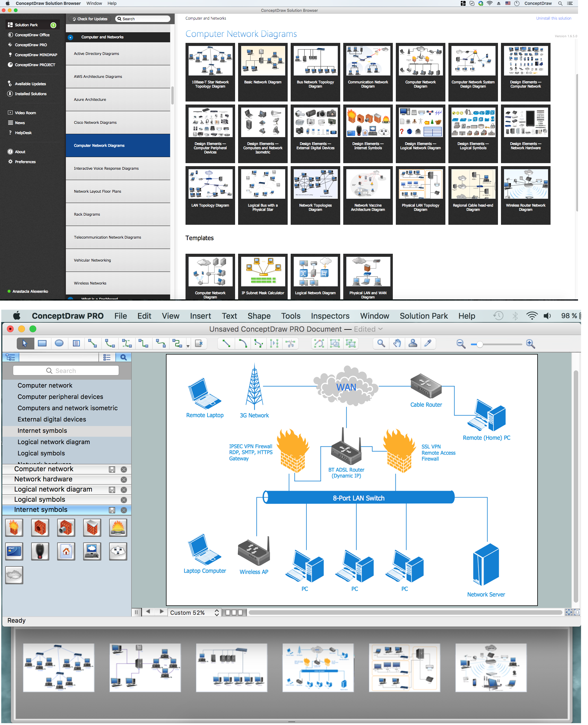Go to next page arrow
588x725 pixels.
click(162, 611)
